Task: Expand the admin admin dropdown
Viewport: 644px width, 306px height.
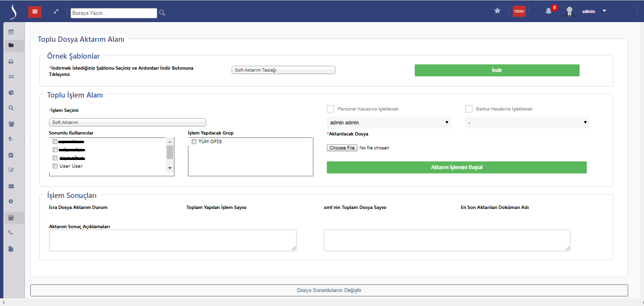Action: pos(388,122)
